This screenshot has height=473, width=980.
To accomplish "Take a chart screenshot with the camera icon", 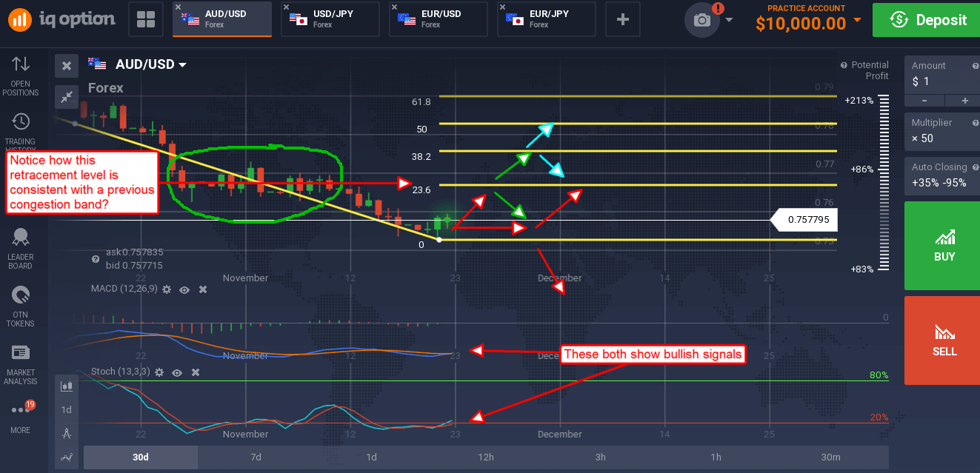I will tap(701, 20).
